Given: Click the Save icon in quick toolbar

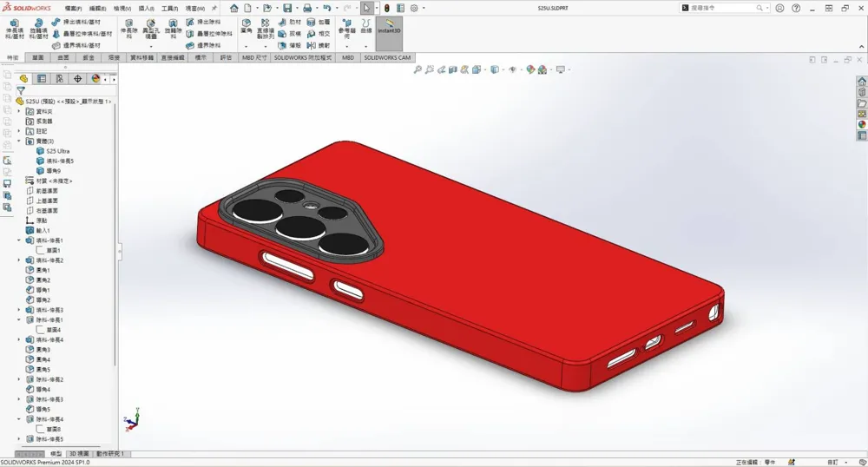Looking at the screenshot, I should coord(287,9).
